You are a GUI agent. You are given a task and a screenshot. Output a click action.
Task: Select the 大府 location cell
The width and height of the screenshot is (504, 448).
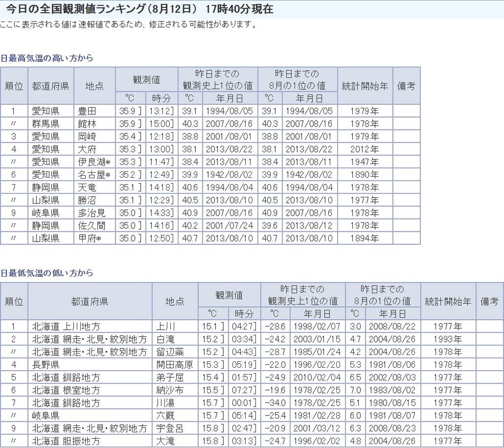coord(87,149)
